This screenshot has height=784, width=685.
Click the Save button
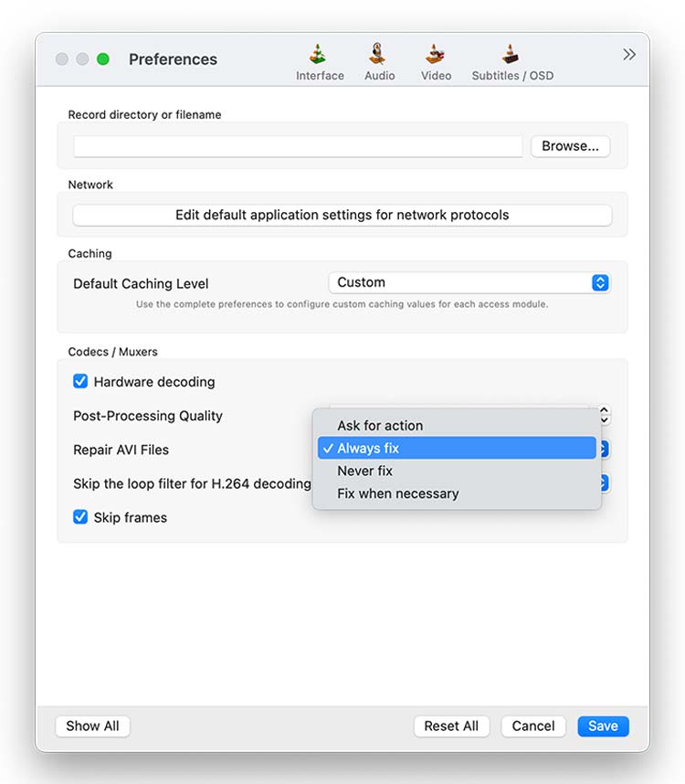[603, 726]
